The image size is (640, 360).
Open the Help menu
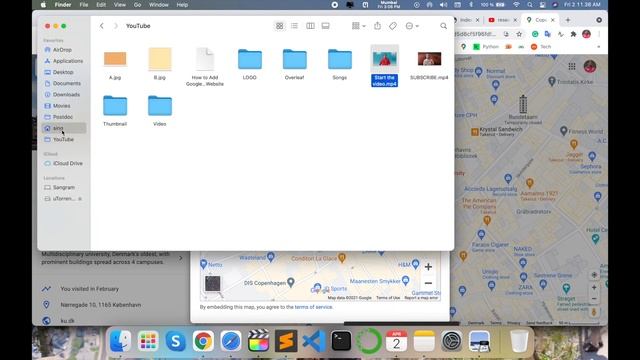coord(182,5)
